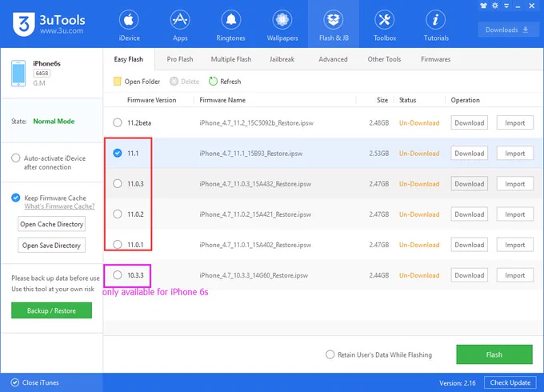Download the 11.0.1 firmware

click(x=469, y=245)
